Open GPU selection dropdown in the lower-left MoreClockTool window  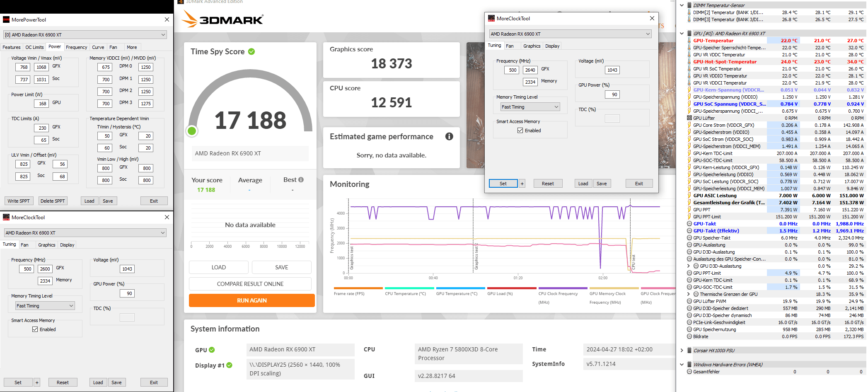(x=85, y=233)
